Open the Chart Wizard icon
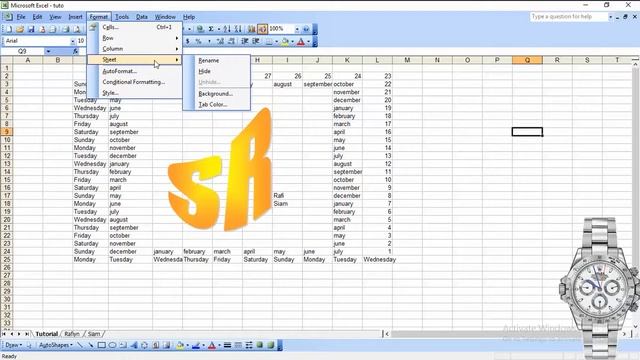Image resolution: width=640 pixels, height=360 pixels. [251, 29]
